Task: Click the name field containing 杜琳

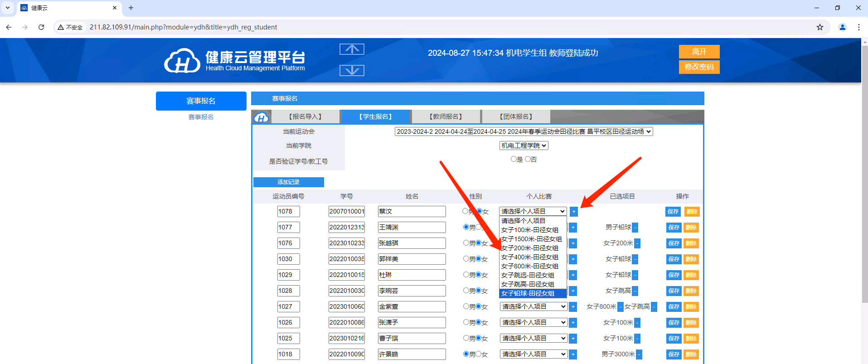Action: pos(412,275)
